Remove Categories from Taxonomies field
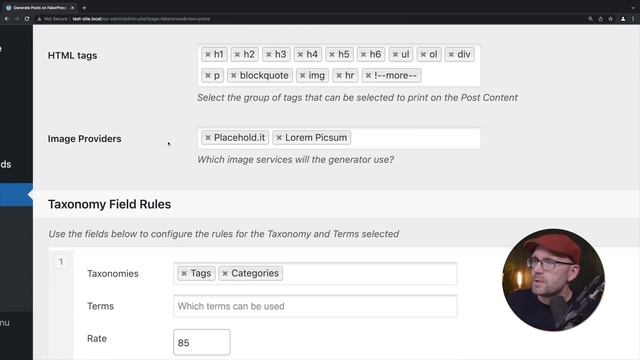 point(225,273)
